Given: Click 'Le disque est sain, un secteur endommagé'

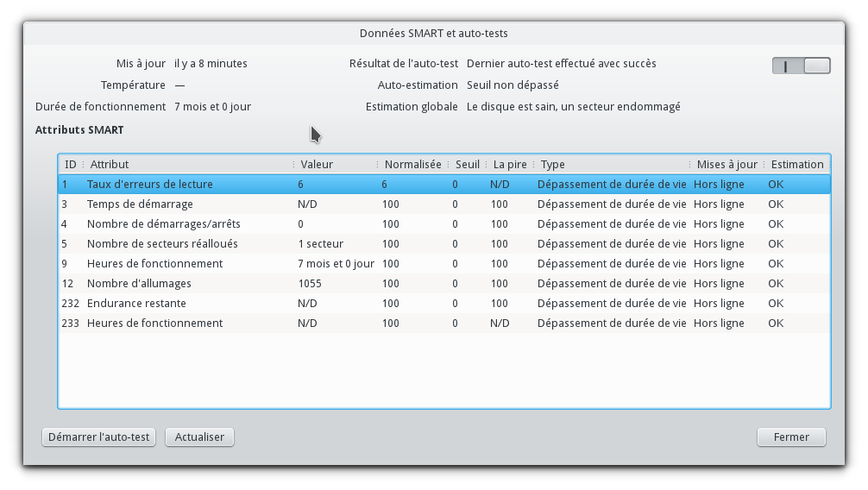Looking at the screenshot, I should pos(574,107).
